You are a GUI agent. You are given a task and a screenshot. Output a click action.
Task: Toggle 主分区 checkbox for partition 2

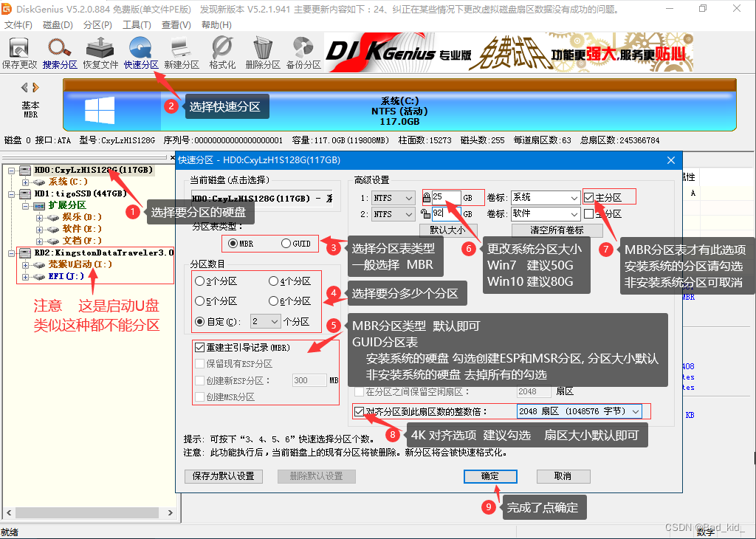click(x=588, y=213)
